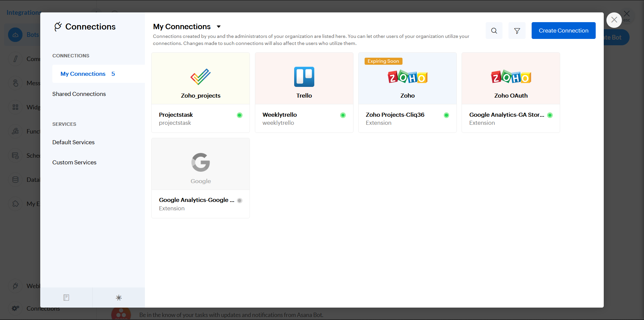Click the green status dot on Weeklytrello

[x=343, y=115]
